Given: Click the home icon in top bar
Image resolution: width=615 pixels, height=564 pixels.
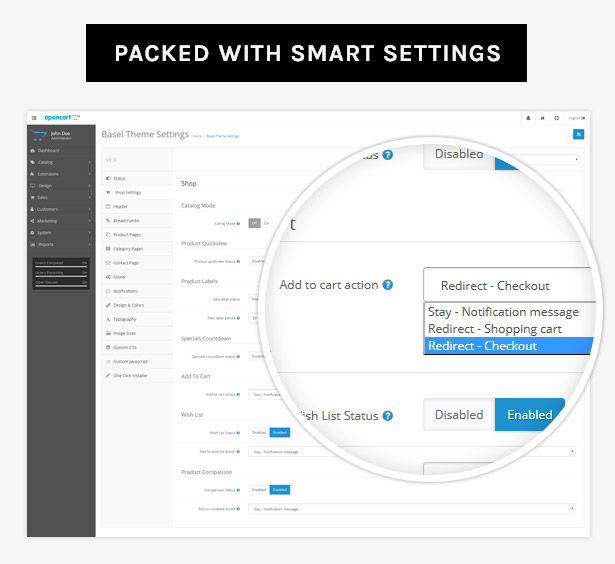Looking at the screenshot, I should click(x=542, y=118).
